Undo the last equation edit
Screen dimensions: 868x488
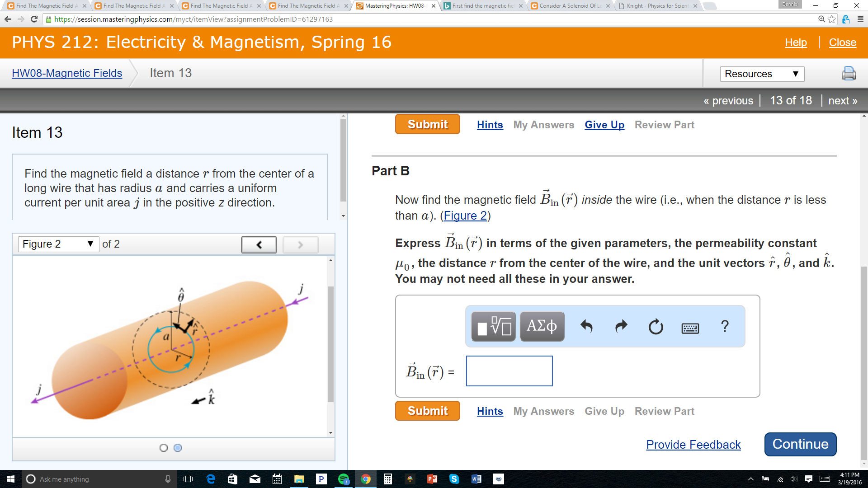(586, 326)
